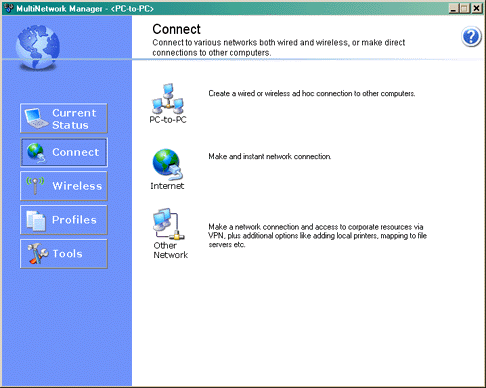Screen dimensions: 486x388
Task: Open the Other Network icon
Action: point(169,224)
